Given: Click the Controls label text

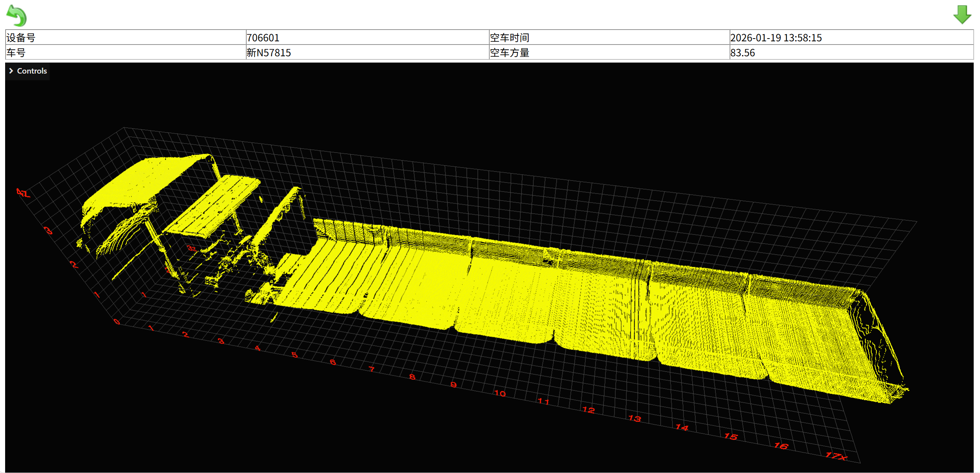Looking at the screenshot, I should 32,71.
